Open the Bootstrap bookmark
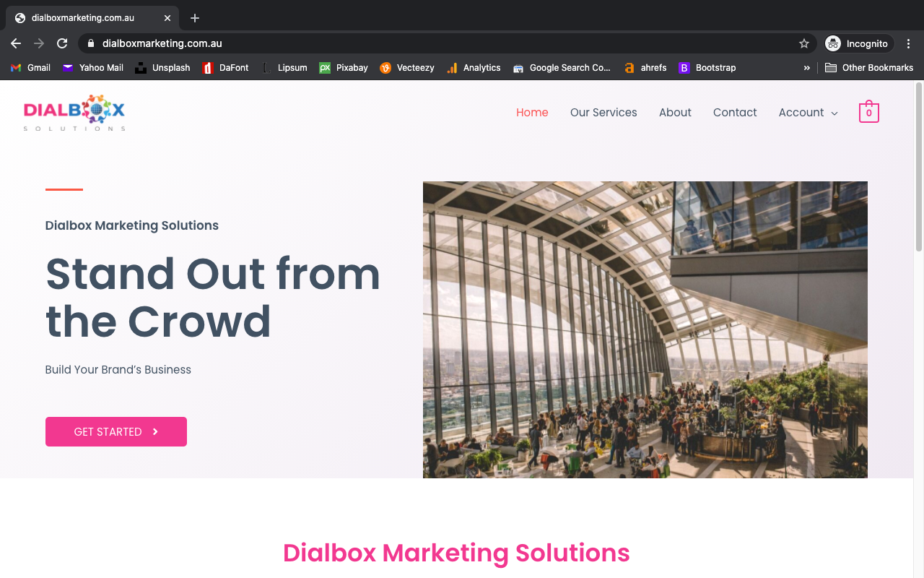The width and height of the screenshot is (924, 578). pos(707,67)
